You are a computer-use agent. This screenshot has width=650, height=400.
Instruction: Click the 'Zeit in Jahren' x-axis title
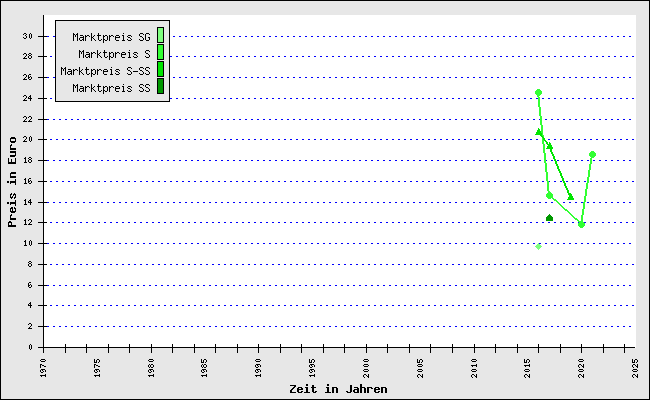pyautogui.click(x=338, y=389)
